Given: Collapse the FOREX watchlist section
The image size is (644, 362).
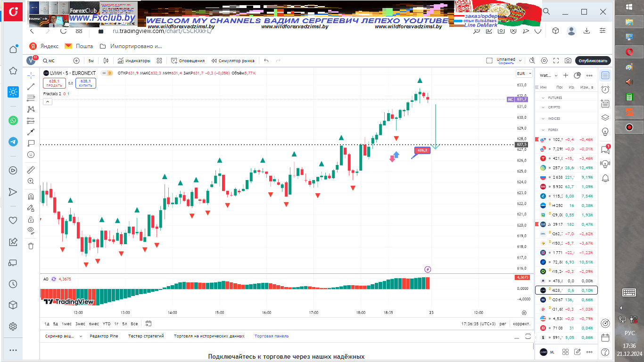Looking at the screenshot, I should coord(543,130).
